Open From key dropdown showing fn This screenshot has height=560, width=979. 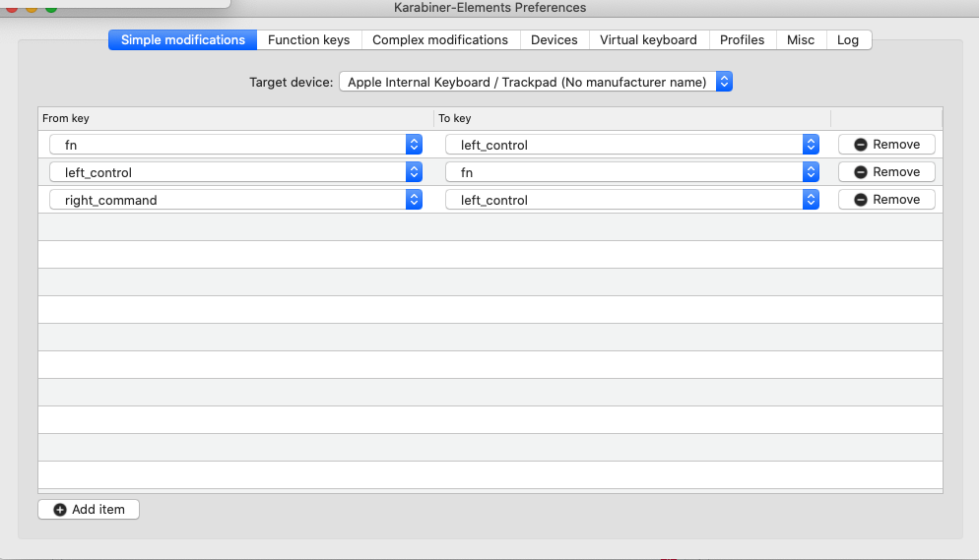236,145
